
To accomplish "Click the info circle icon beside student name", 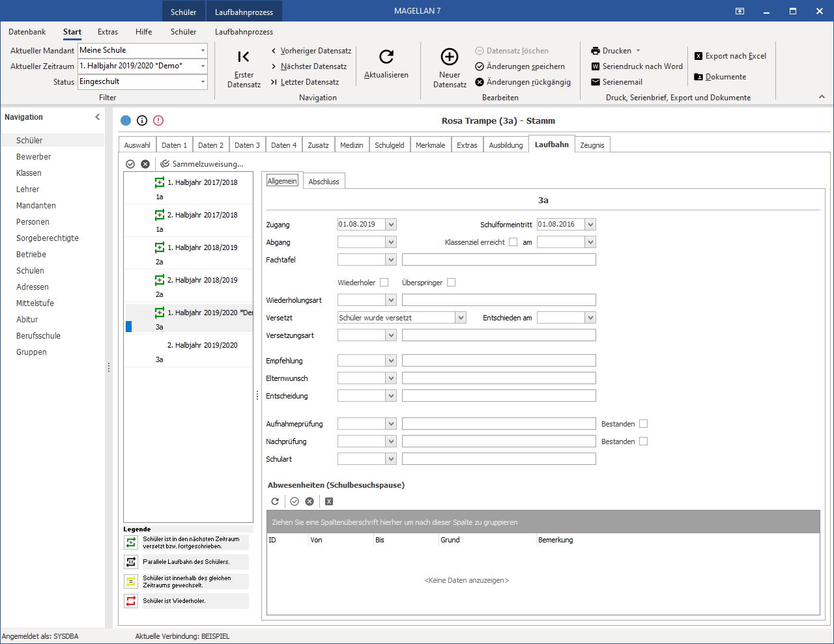I will click(142, 120).
